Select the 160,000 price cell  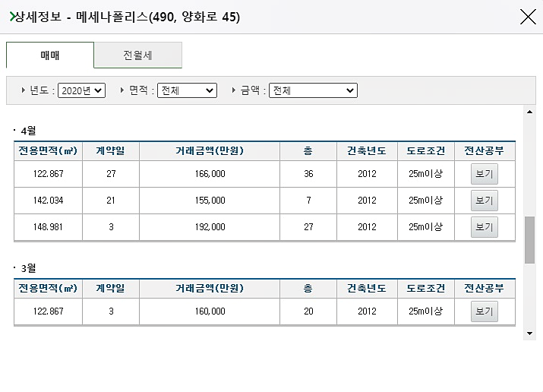210,311
